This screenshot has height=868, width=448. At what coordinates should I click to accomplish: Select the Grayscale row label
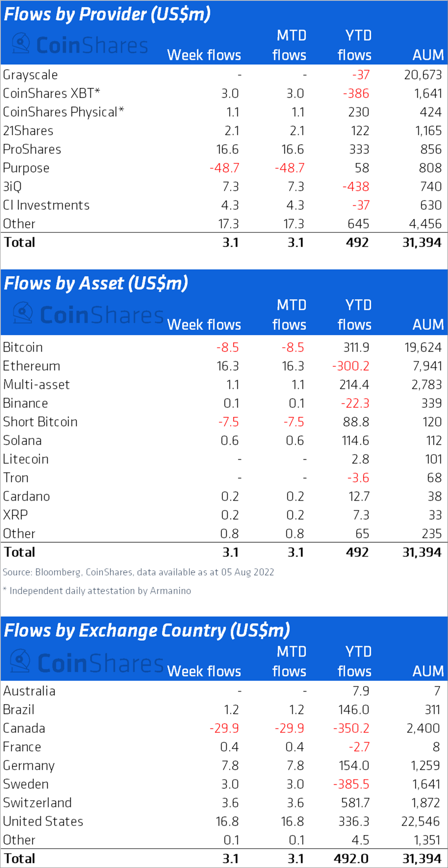pos(30,75)
